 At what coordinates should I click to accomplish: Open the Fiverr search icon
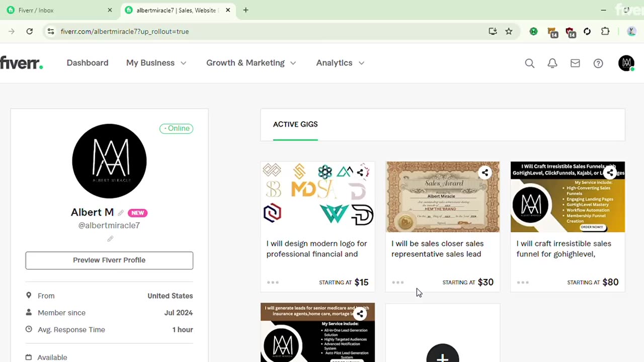coord(530,63)
